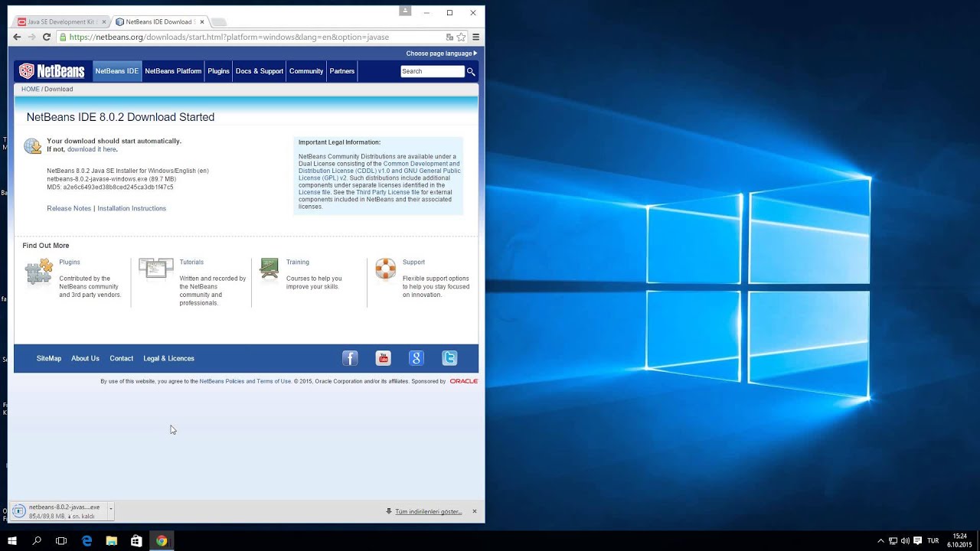Viewport: 980px width, 551px height.
Task: Click the Chrome back arrow
Action: [x=17, y=37]
